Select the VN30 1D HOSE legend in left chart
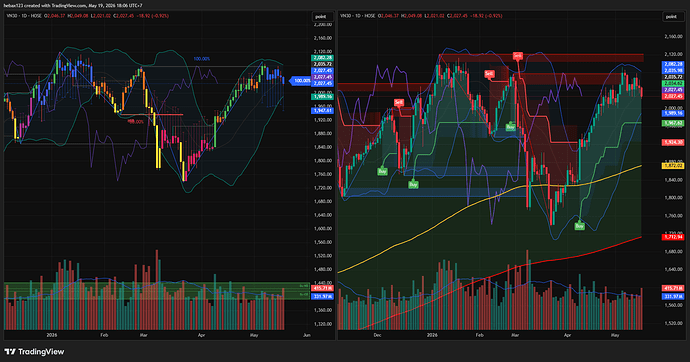690x362 pixels. (24, 16)
